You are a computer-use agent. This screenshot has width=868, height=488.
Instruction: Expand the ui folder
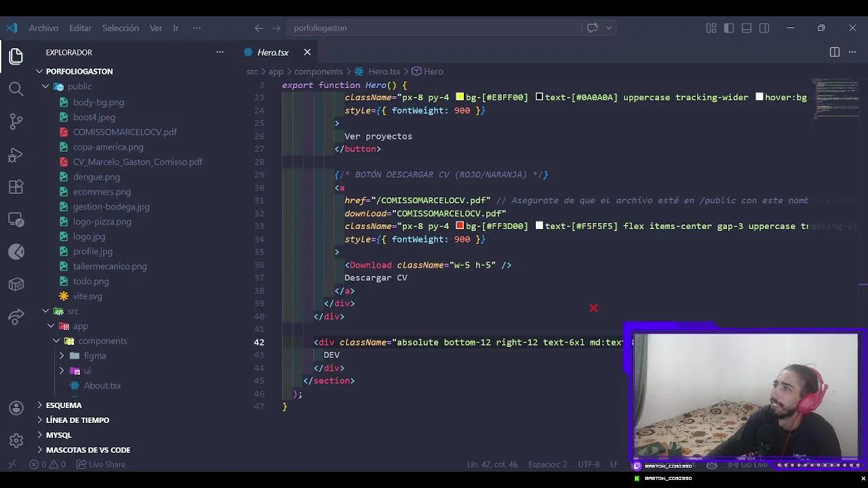point(62,371)
